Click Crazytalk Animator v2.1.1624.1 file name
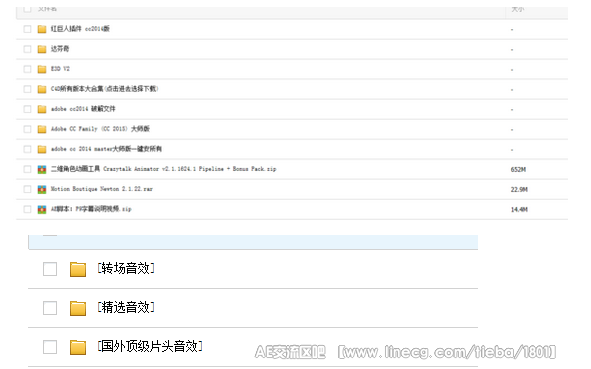 click(164, 169)
